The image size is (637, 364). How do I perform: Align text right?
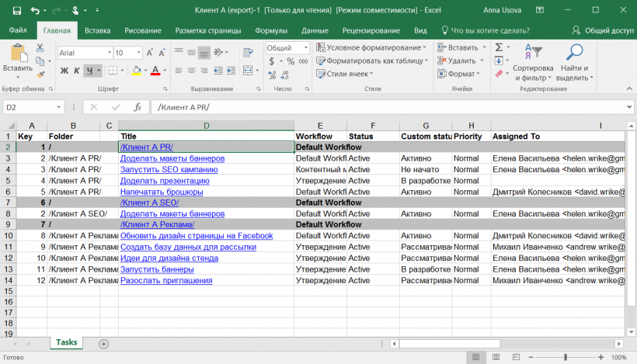pyautogui.click(x=204, y=71)
